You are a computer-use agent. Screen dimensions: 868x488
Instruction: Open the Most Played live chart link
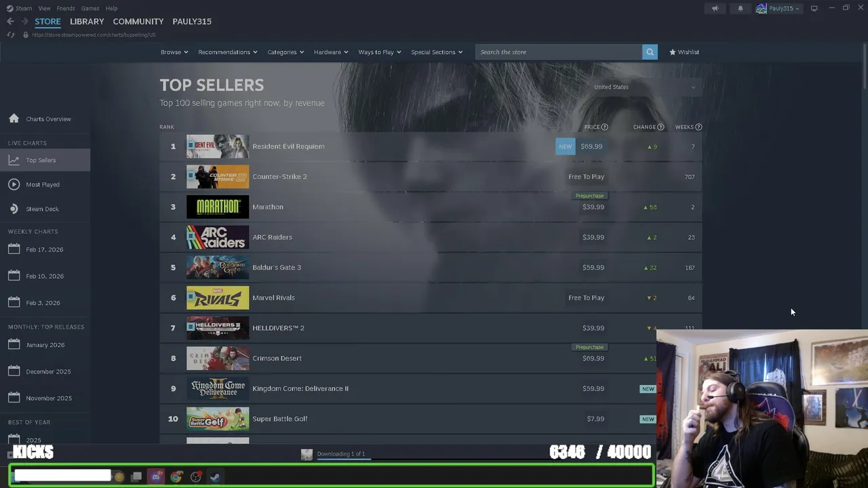[x=43, y=184]
